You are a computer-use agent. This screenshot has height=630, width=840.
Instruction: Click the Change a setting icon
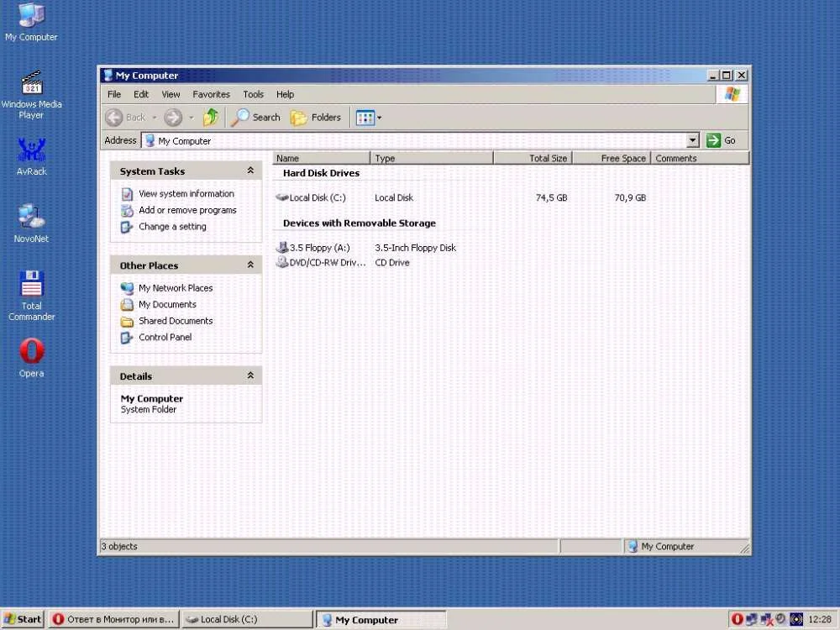tap(127, 227)
